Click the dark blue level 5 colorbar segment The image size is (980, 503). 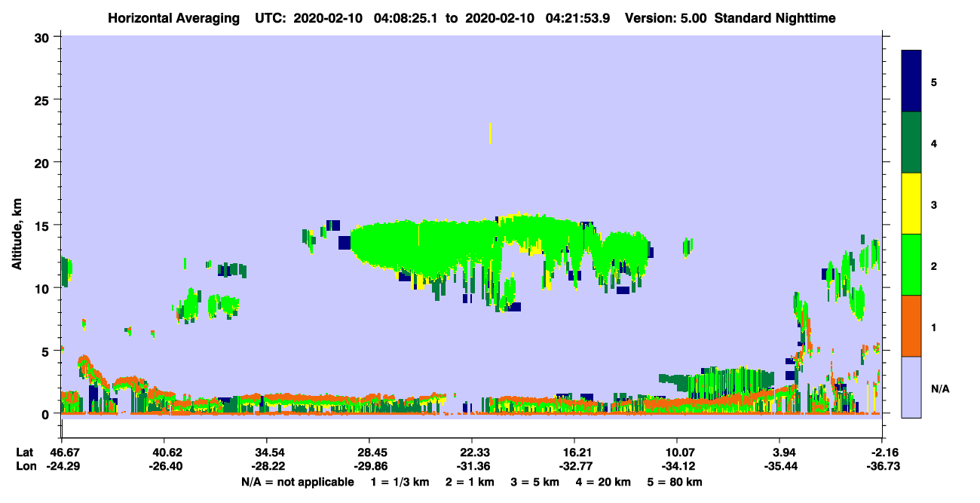tap(911, 81)
